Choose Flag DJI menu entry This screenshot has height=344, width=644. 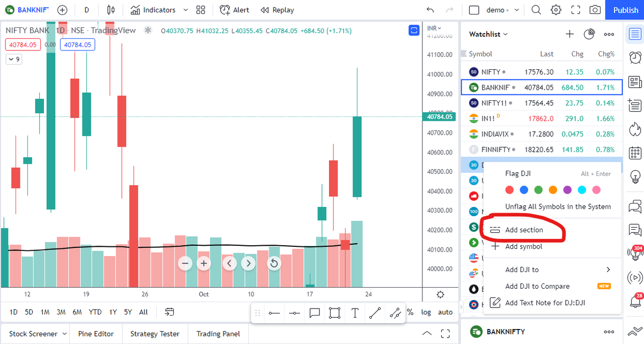coord(552,173)
